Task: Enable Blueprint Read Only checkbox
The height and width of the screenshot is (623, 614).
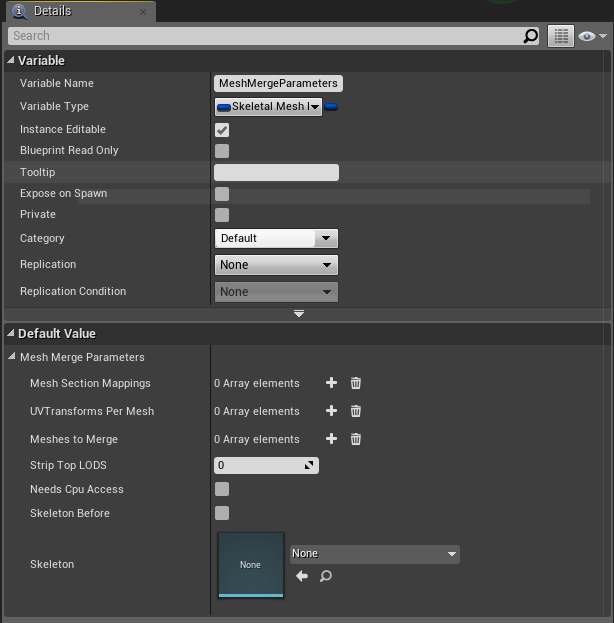Action: [x=222, y=151]
